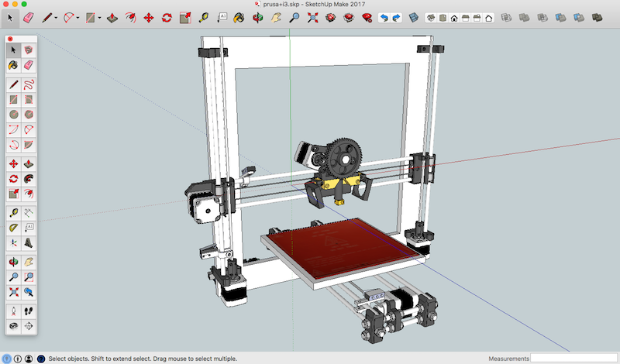
Task: Open the line tool dropdown arrow
Action: [57, 17]
